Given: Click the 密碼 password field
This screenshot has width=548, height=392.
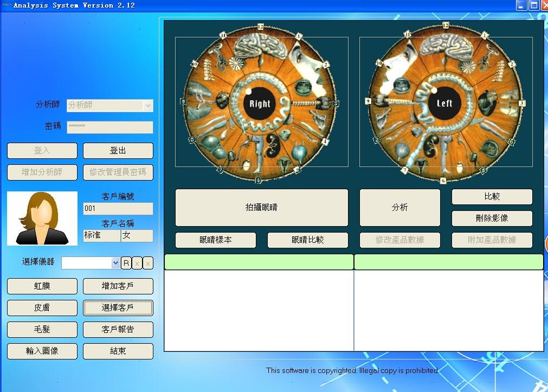Looking at the screenshot, I should tap(109, 127).
